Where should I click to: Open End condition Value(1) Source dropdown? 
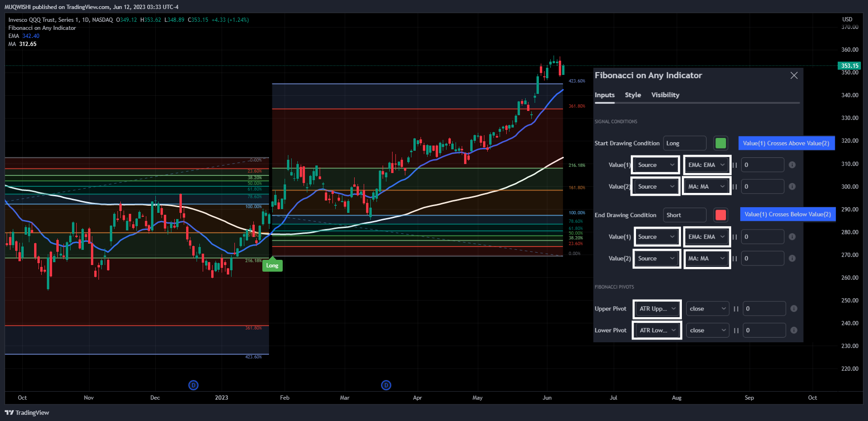[656, 237]
